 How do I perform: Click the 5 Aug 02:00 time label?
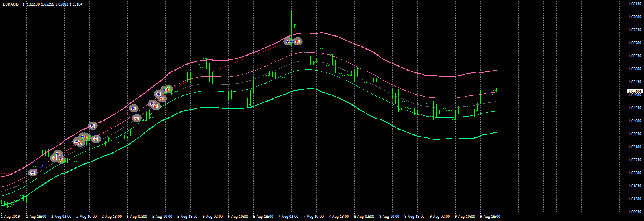click(x=137, y=217)
